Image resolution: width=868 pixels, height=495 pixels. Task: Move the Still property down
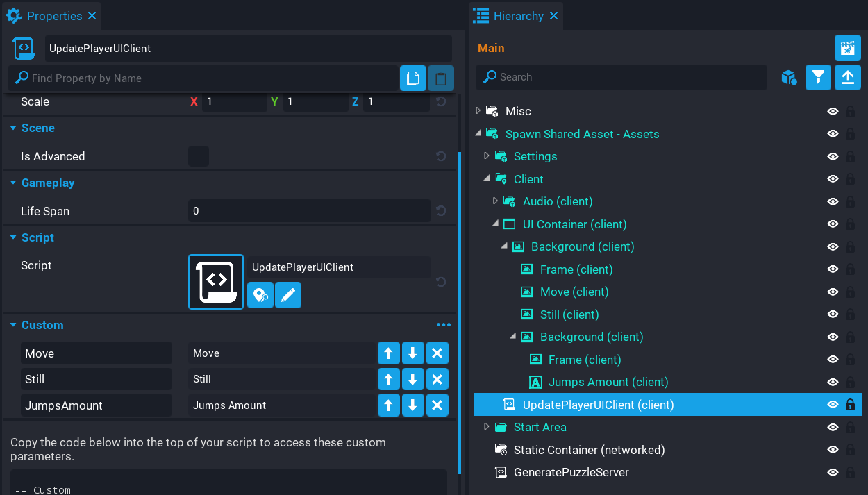click(412, 379)
